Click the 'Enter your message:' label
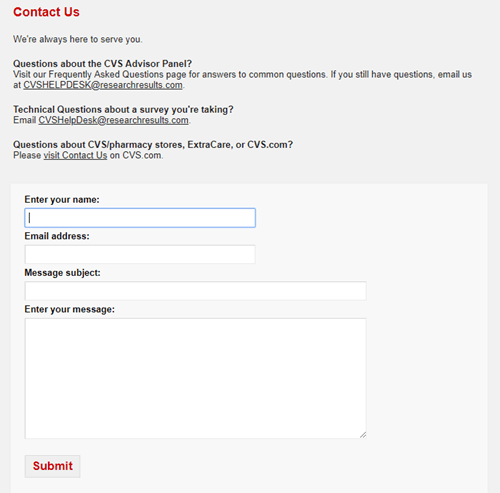Viewport: 500px width, 493px height. coord(69,309)
